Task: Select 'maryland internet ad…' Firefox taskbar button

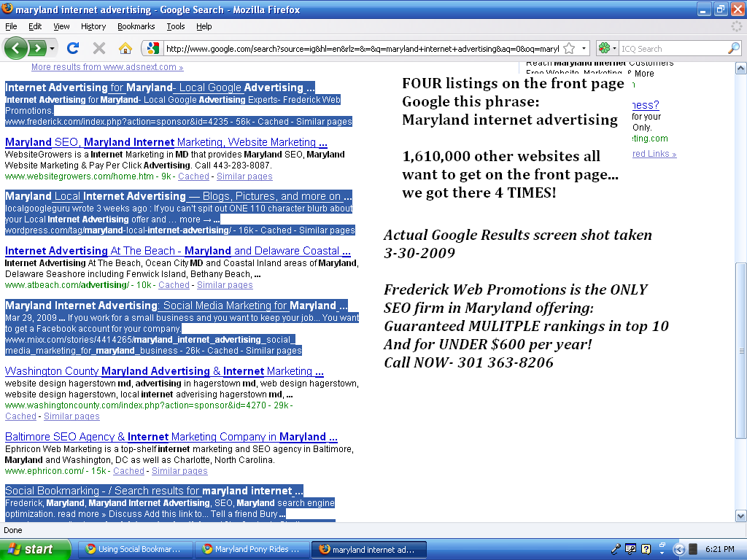Action: tap(368, 549)
